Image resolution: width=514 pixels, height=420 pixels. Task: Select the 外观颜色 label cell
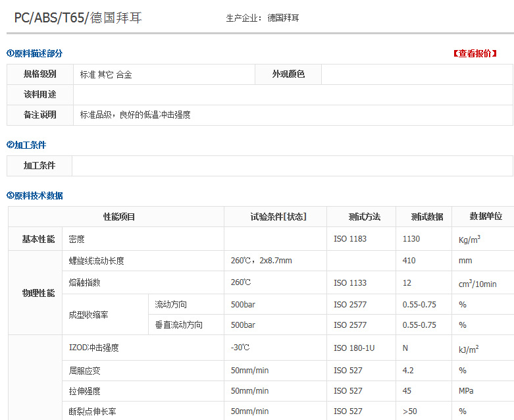coord(288,74)
